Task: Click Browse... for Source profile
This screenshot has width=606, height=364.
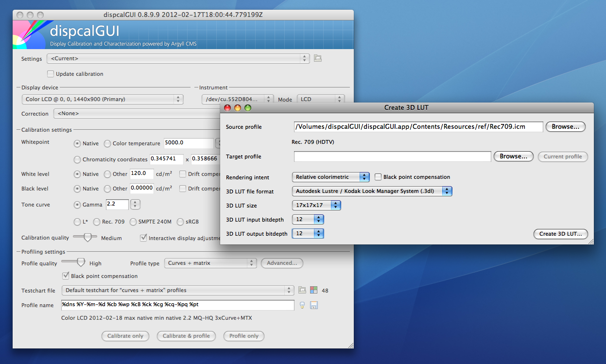Action: click(566, 126)
